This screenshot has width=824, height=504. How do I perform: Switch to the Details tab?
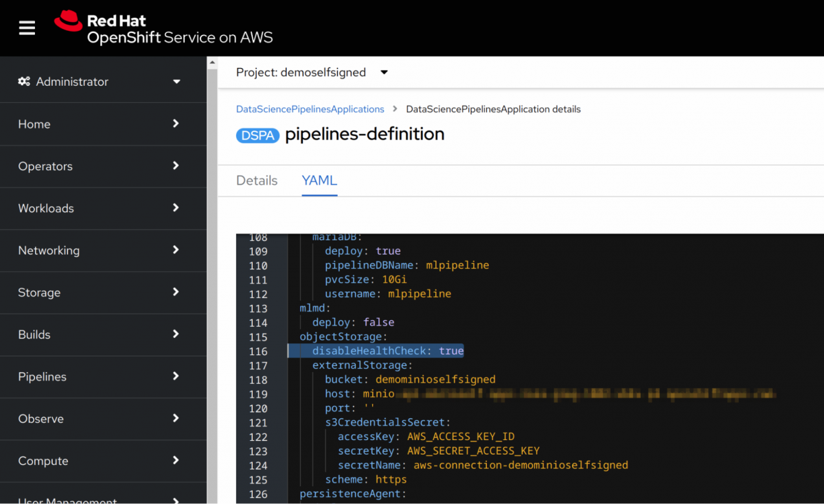pos(257,181)
